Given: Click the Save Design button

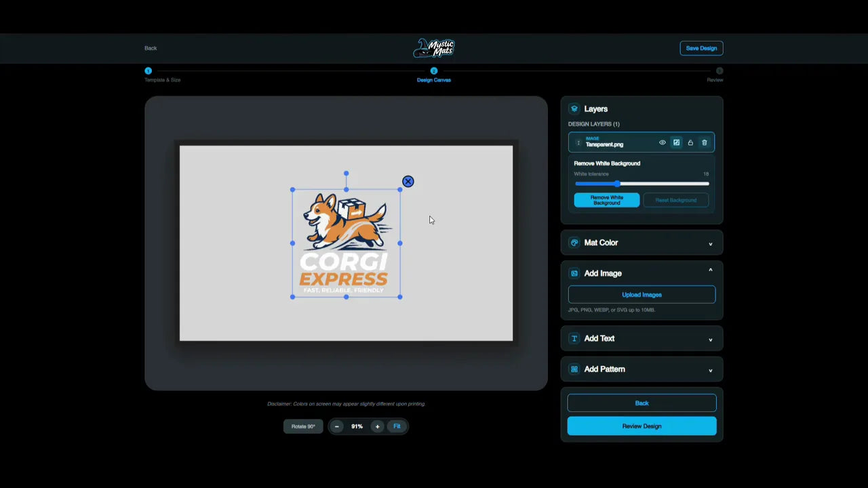Looking at the screenshot, I should pos(701,48).
